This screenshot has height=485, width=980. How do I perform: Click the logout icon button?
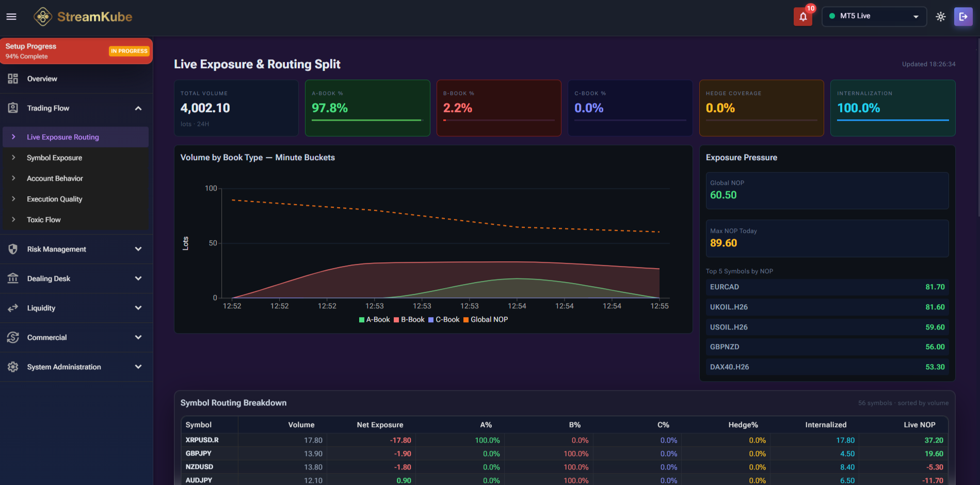[x=963, y=17]
